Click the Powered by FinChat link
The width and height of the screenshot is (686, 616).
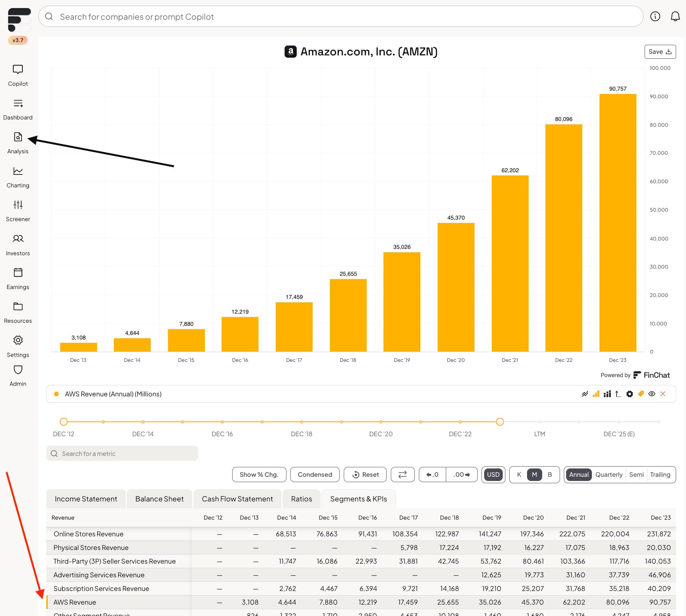[635, 375]
